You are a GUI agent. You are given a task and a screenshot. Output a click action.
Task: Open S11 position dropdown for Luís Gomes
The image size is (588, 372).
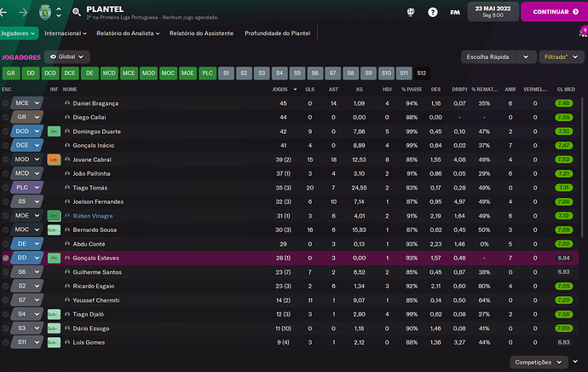[x=27, y=342]
